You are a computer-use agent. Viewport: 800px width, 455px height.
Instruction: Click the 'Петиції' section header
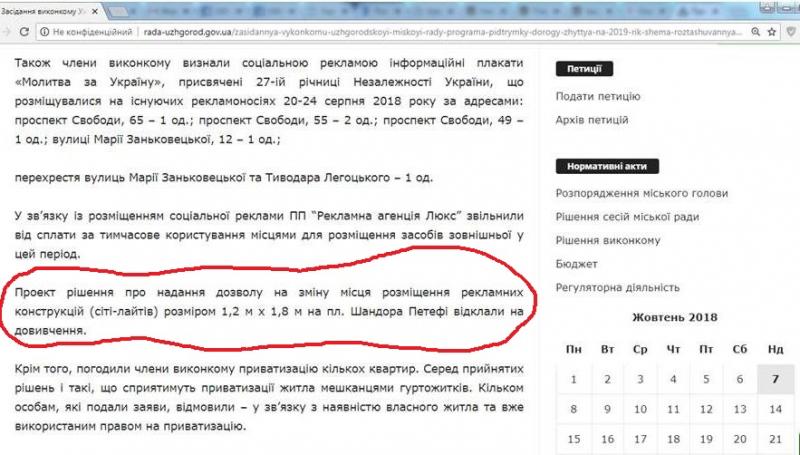coord(584,69)
